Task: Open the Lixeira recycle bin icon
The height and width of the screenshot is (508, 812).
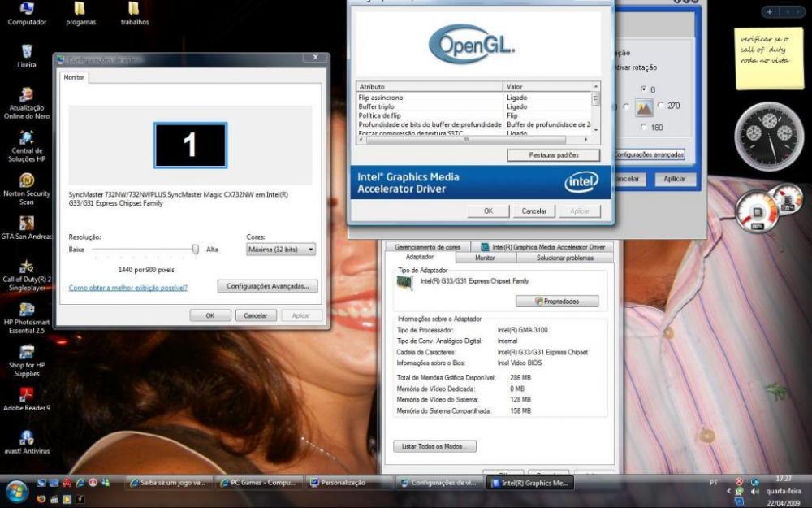Action: (x=27, y=53)
